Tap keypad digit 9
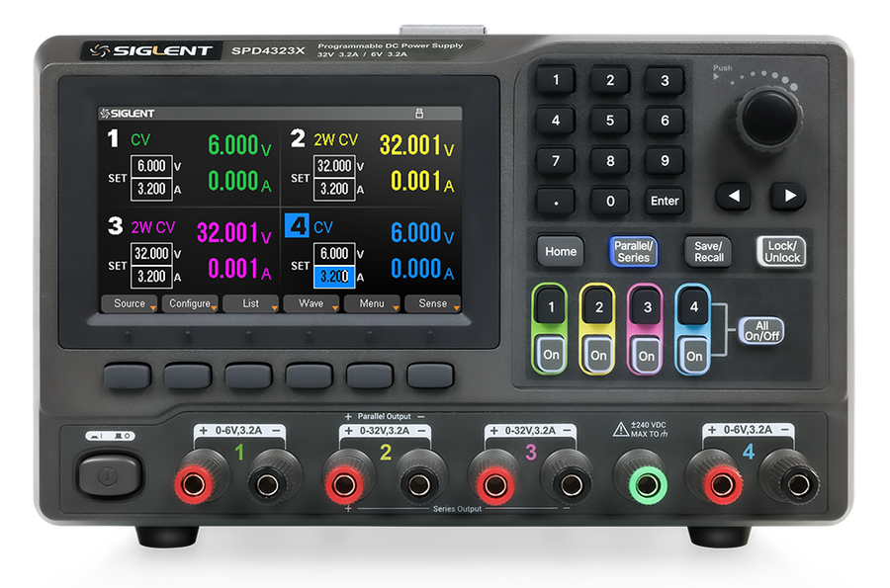 tap(665, 160)
